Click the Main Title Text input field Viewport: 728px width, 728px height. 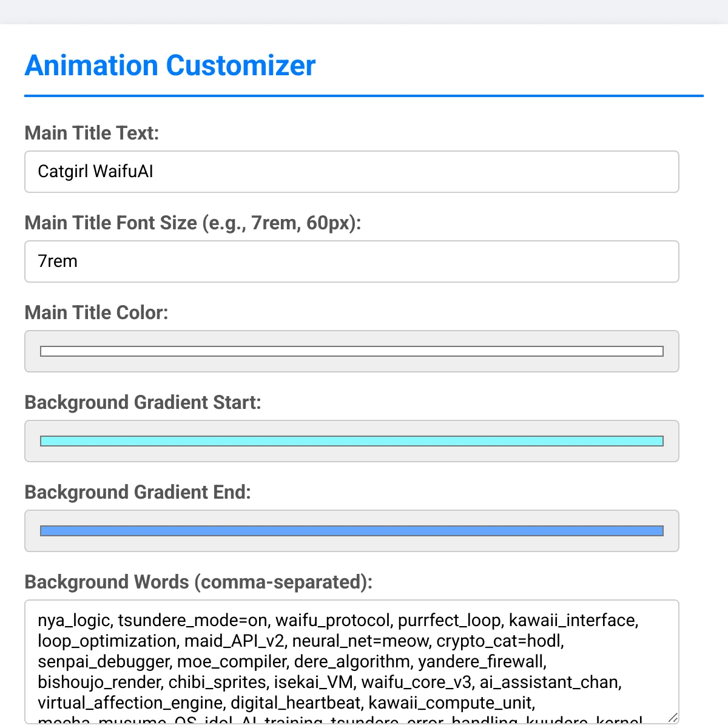click(351, 172)
